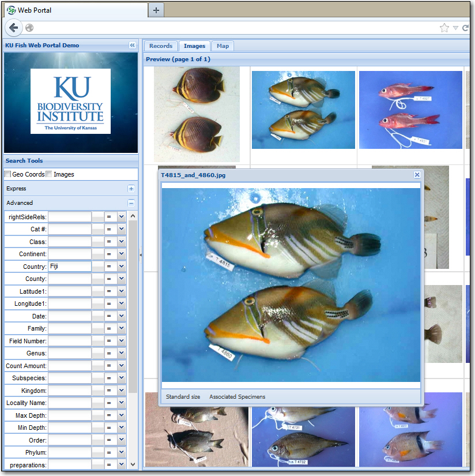The image size is (475, 476).
Task: Open the red fish pair thumbnail
Action: [x=410, y=110]
